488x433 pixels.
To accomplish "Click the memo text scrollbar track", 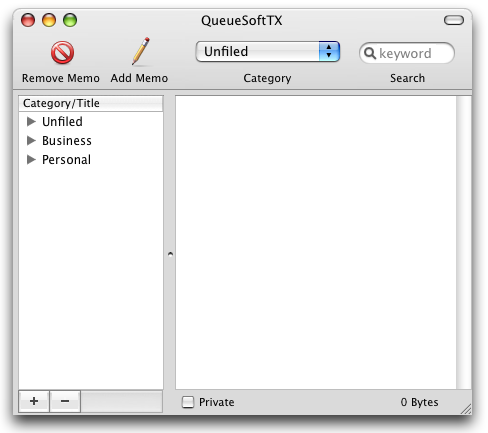I will point(463,242).
